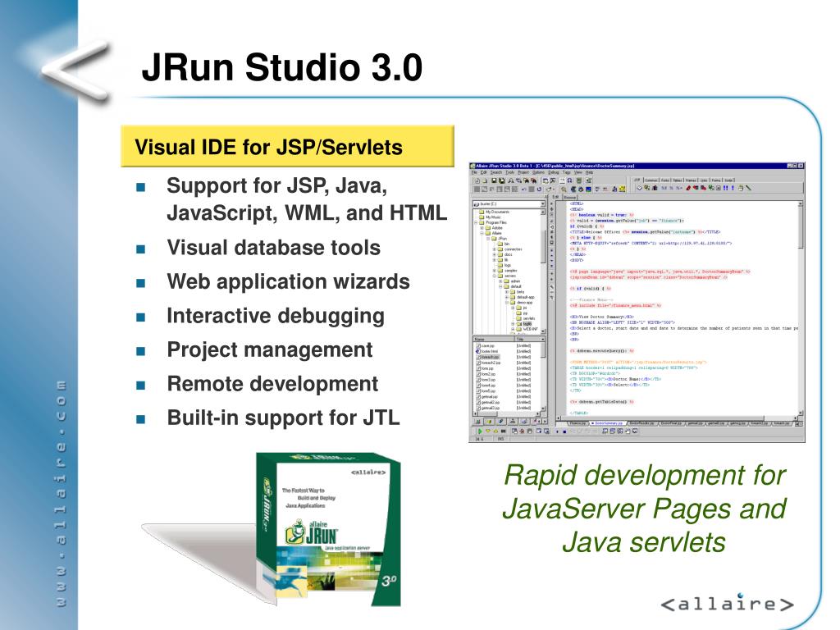
Task: Click the Save floppy disk icon
Action: (x=494, y=180)
